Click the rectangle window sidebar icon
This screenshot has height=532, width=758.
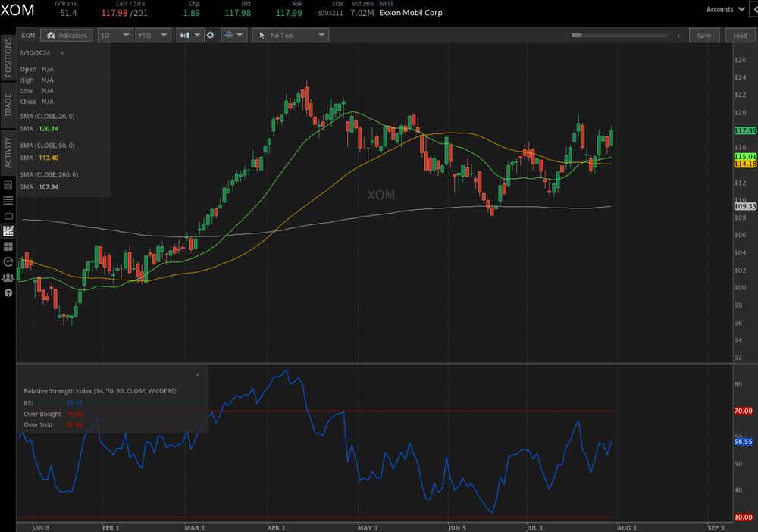pos(8,216)
